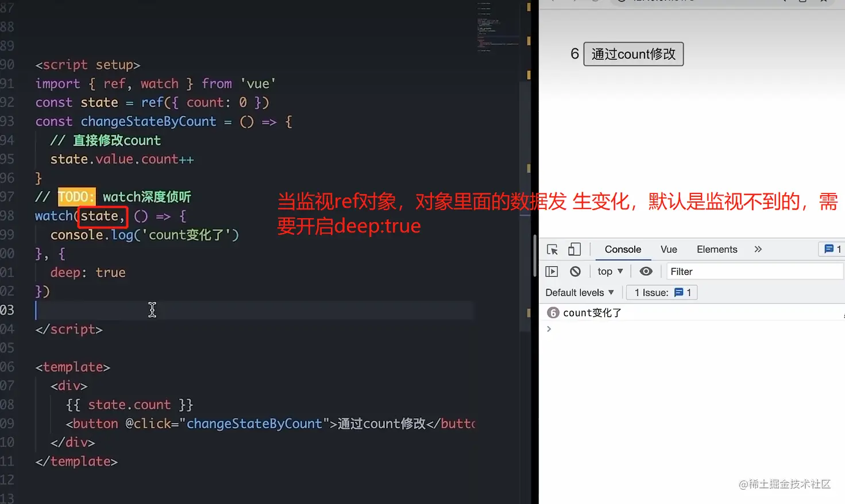
Task: Click the editor minimap preview
Action: [x=497, y=28]
